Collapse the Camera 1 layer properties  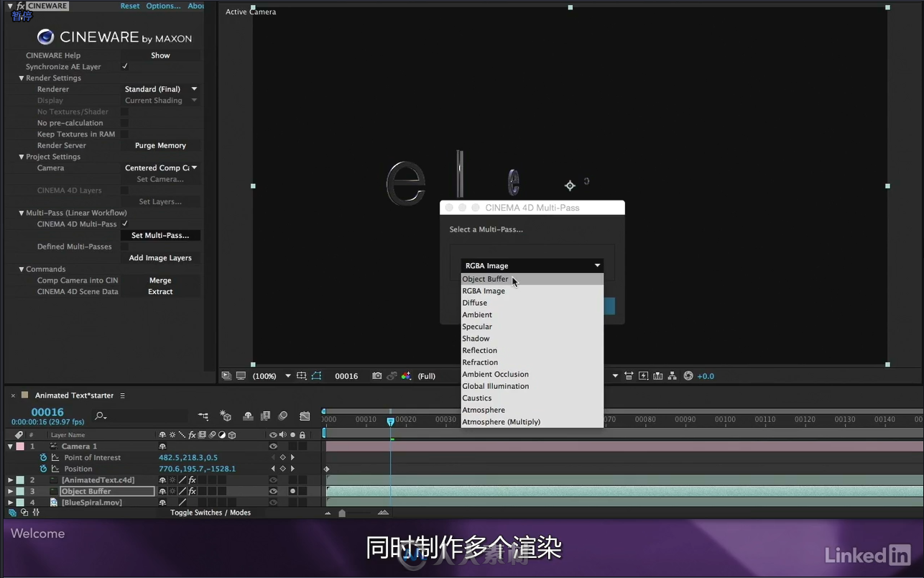click(10, 446)
